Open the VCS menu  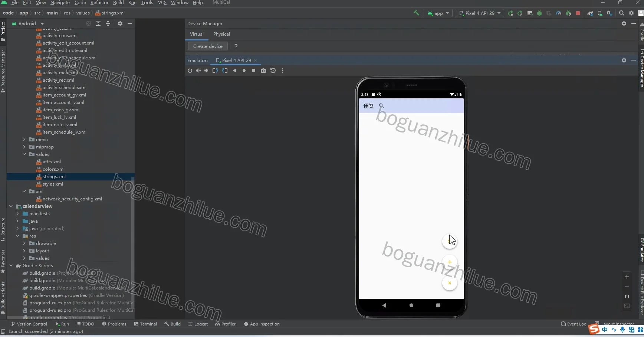pyautogui.click(x=162, y=3)
